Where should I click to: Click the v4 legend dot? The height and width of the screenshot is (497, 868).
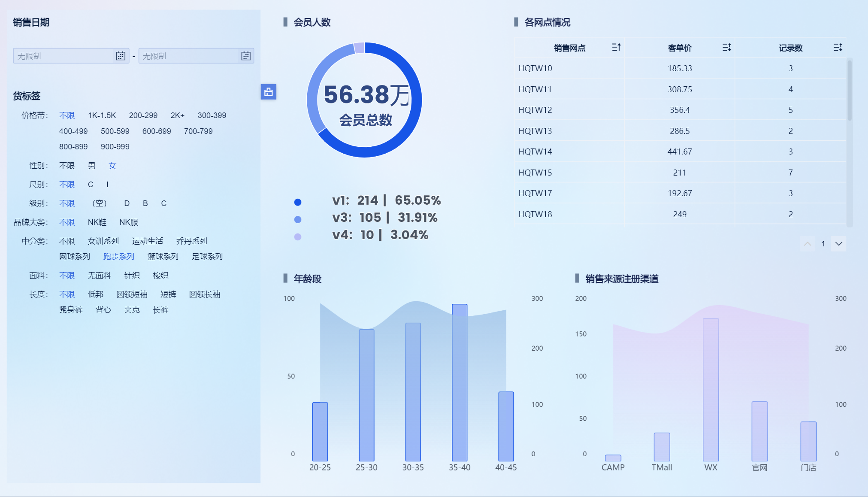tap(298, 237)
